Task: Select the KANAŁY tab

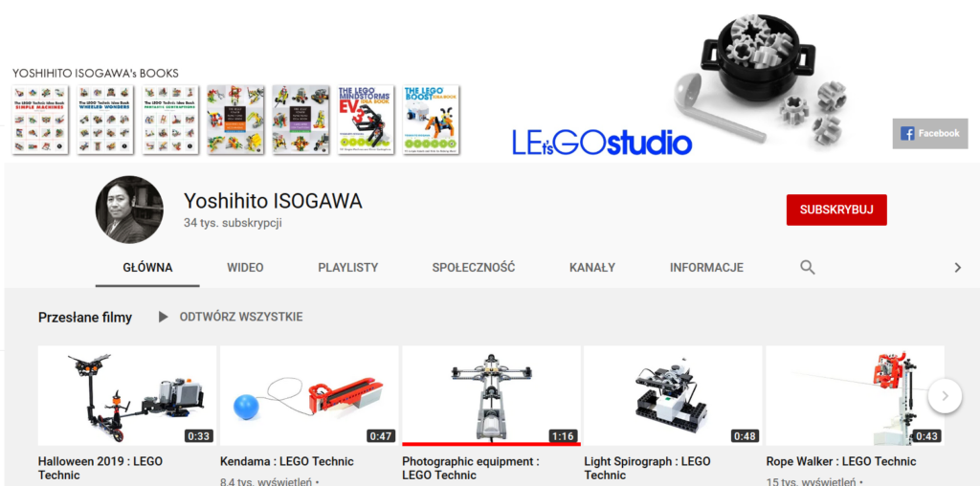Action: (x=592, y=267)
